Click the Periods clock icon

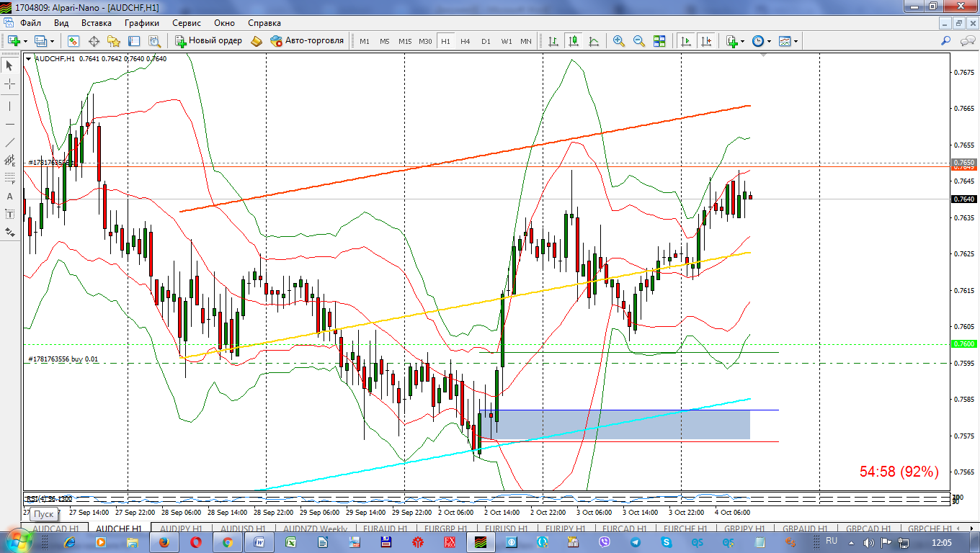[x=758, y=41]
